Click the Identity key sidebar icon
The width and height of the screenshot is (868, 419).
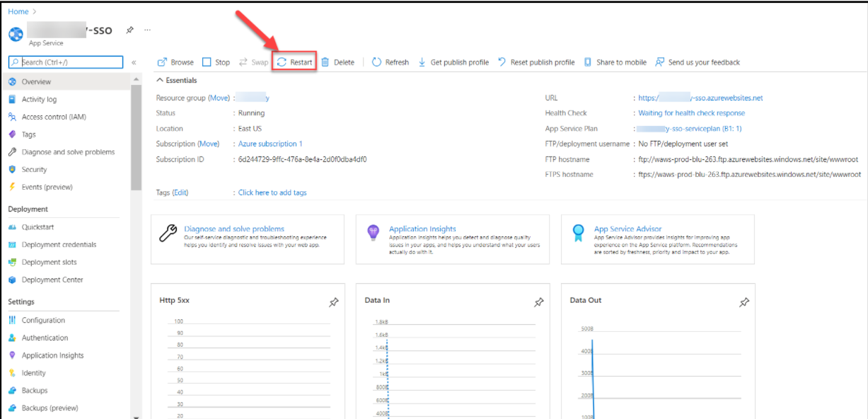coord(12,373)
